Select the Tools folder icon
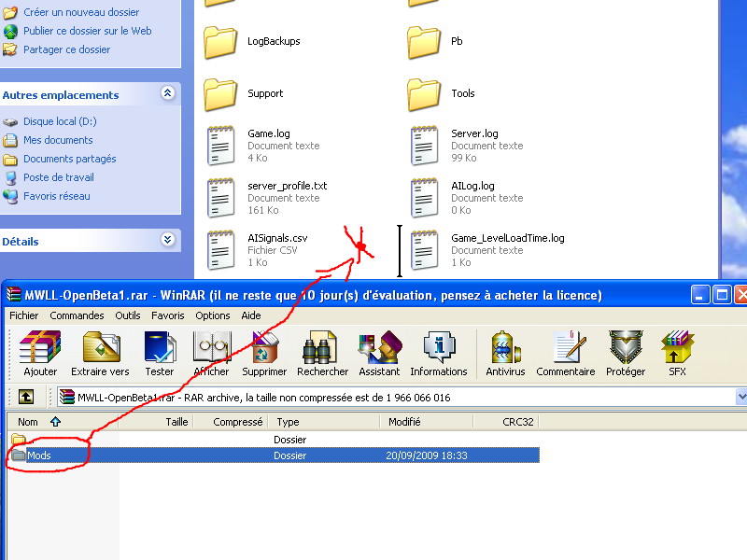The image size is (747, 560). point(424,94)
